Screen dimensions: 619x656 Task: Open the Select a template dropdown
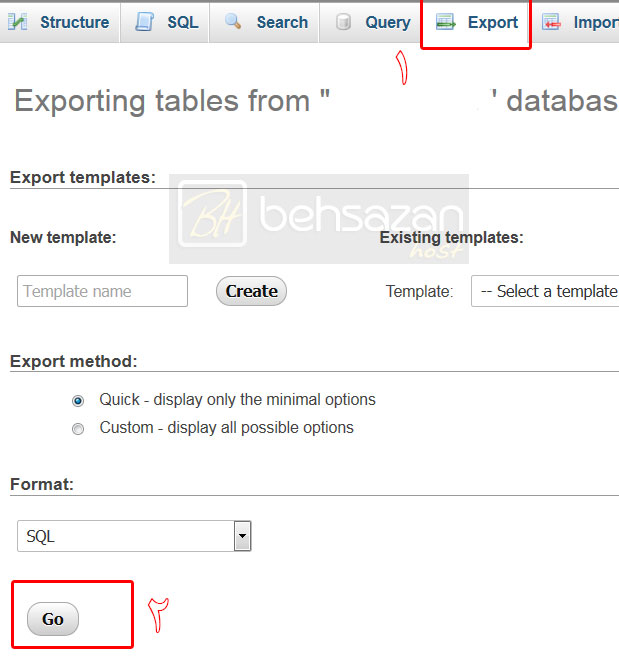(x=545, y=291)
